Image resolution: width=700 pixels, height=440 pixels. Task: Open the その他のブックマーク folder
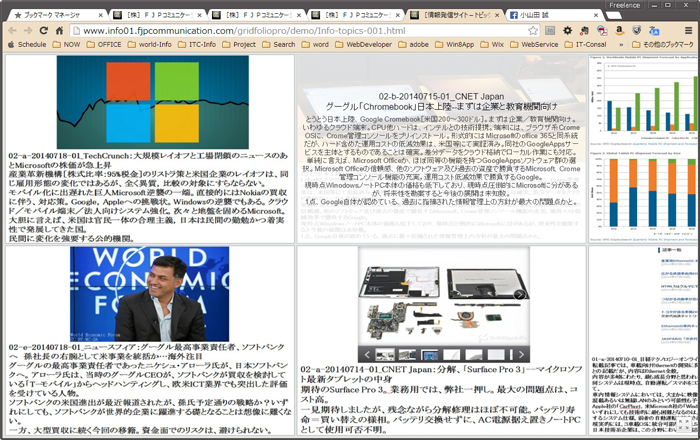pyautogui.click(x=663, y=44)
